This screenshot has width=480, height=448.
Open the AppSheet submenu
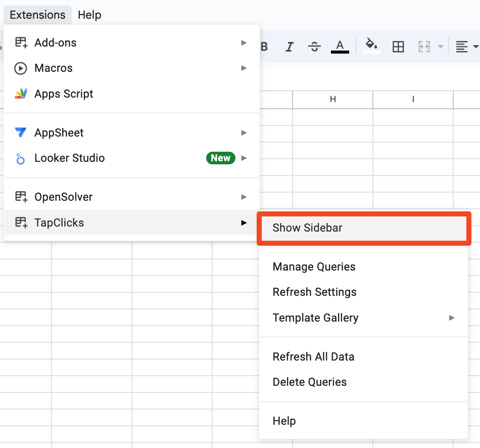[x=132, y=132]
